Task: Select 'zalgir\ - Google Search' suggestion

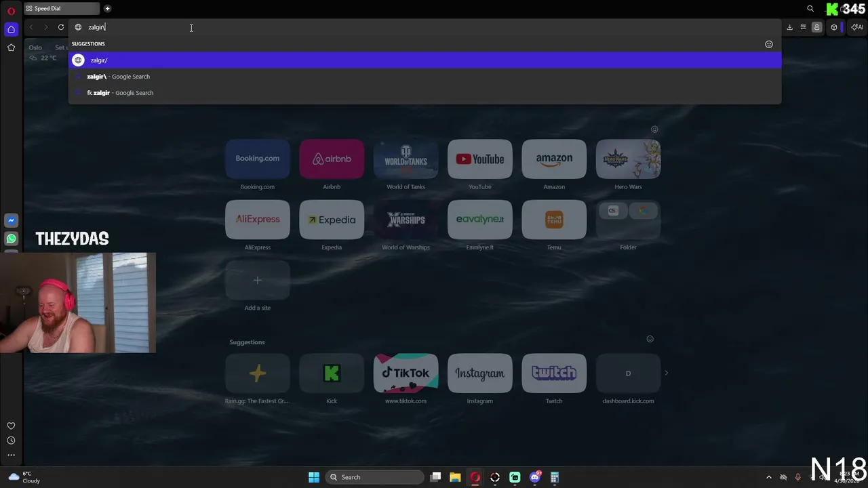Action: (425, 77)
